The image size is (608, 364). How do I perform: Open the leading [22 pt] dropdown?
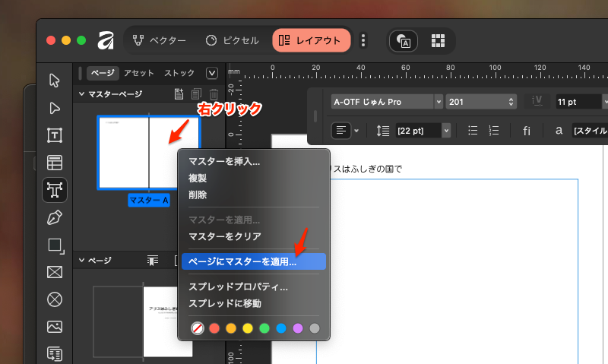[446, 131]
